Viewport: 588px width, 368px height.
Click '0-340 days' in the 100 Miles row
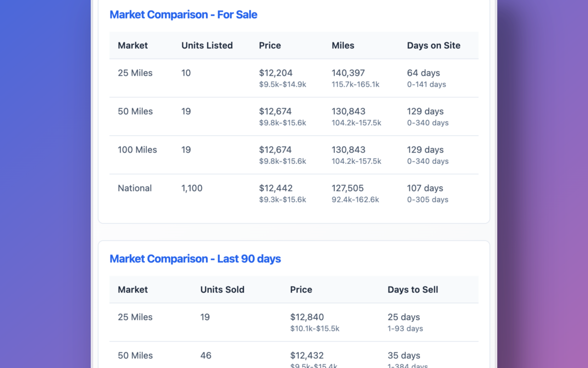click(428, 161)
